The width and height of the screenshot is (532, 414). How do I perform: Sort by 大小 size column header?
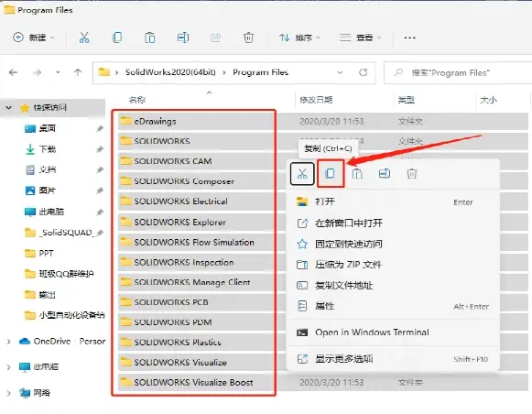point(489,100)
